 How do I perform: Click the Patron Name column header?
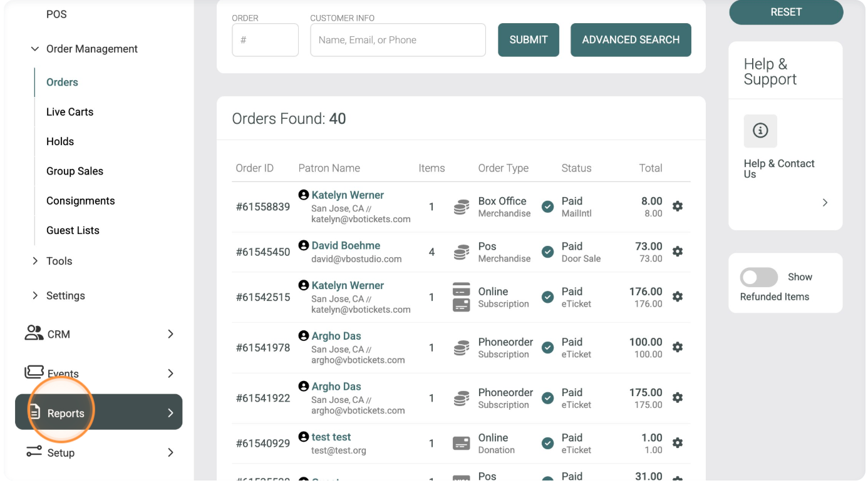pos(329,168)
